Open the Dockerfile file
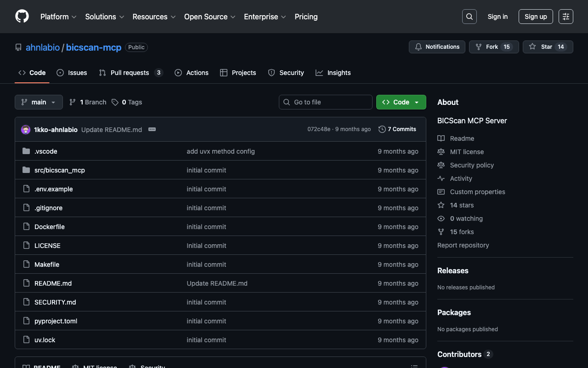The image size is (588, 368). (50, 227)
